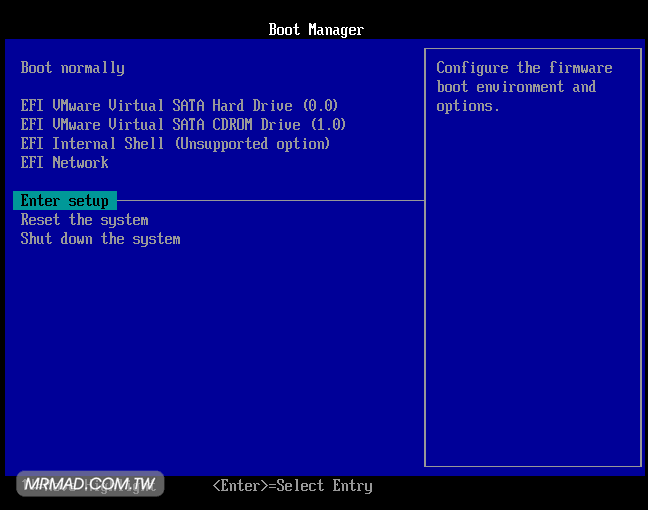The height and width of the screenshot is (510, 648).
Task: Select Shut down the system
Action: pyautogui.click(x=100, y=239)
